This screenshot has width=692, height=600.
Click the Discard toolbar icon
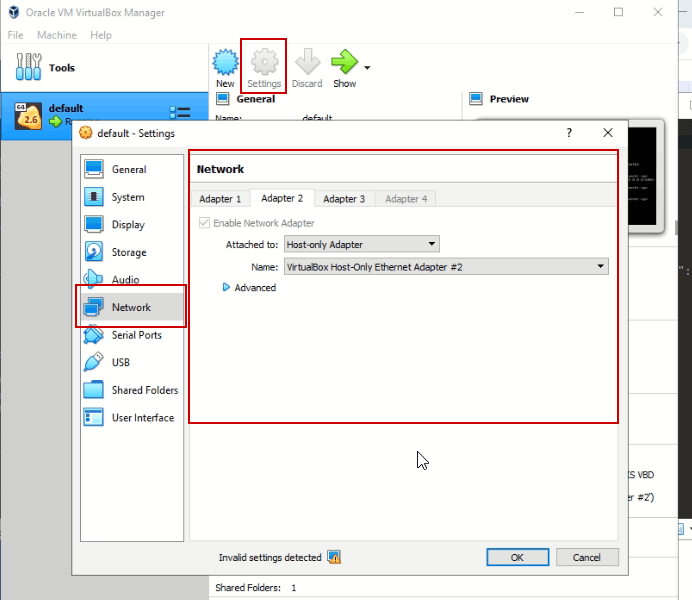307,62
